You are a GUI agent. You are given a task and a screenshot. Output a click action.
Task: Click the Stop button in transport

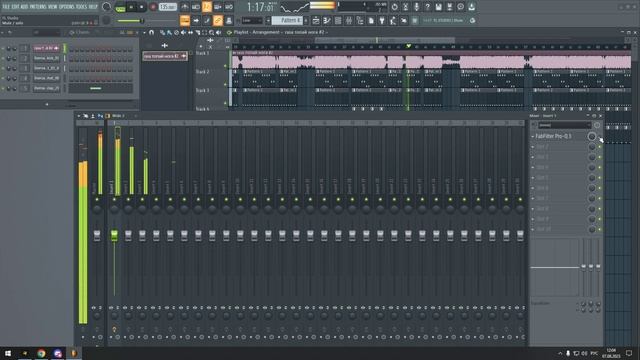[x=142, y=7]
